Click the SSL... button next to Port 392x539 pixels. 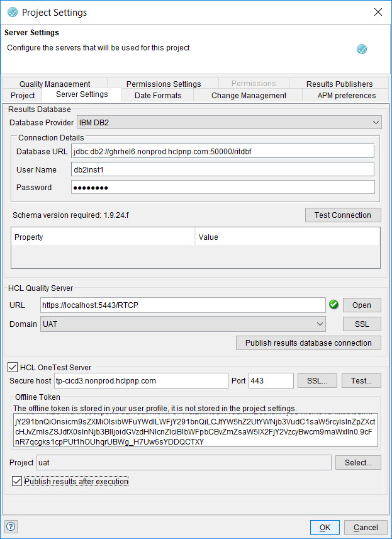[x=317, y=380]
